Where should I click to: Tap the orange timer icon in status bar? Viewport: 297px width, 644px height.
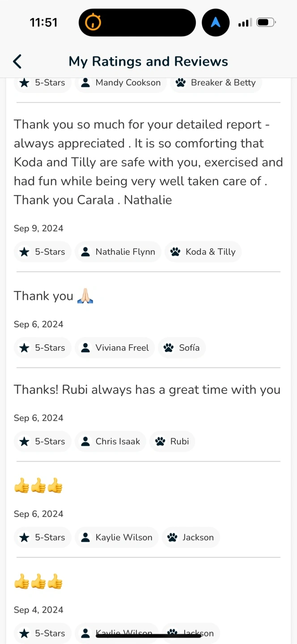pos(93,22)
